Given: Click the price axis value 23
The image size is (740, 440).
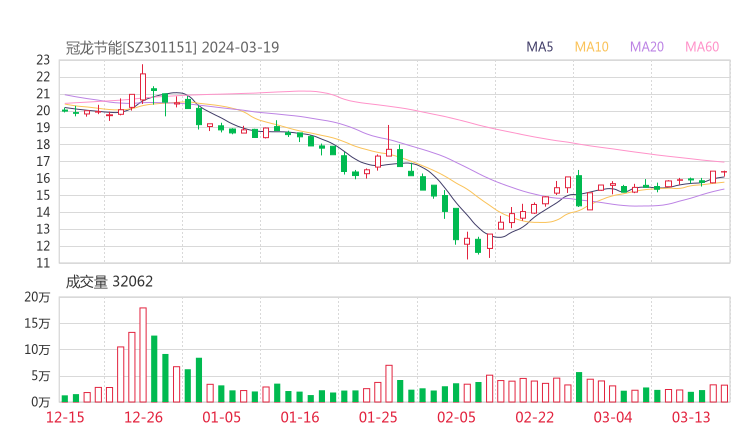Looking at the screenshot, I should click(x=43, y=60).
